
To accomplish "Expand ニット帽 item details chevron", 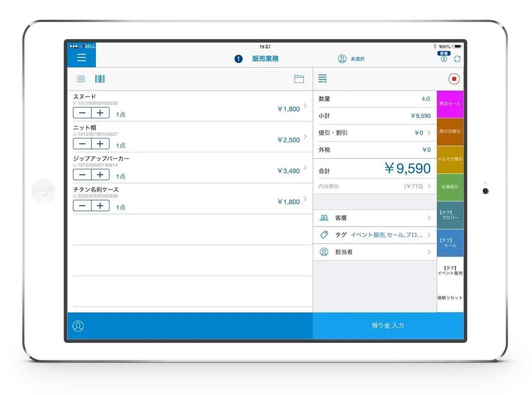I will tap(305, 136).
